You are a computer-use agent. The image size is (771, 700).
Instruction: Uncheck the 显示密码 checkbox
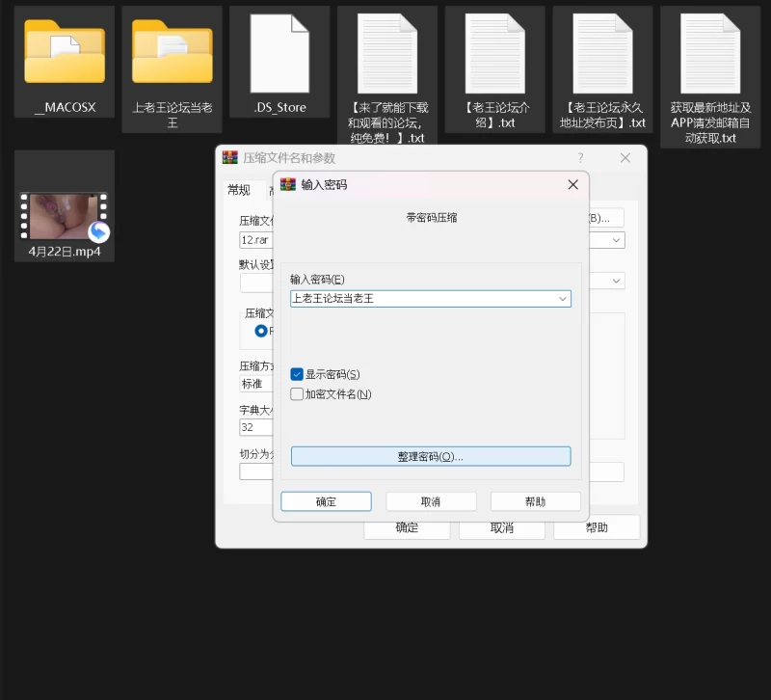[x=297, y=374]
